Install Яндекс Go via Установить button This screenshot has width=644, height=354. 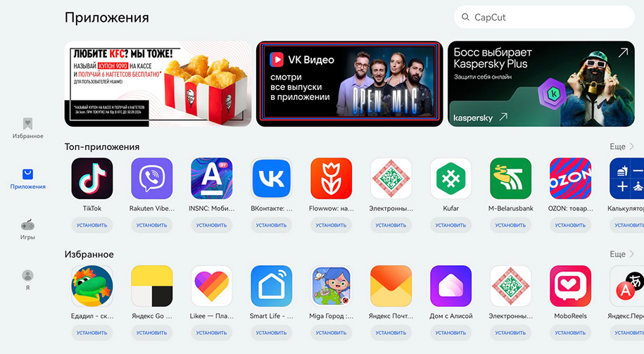(151, 333)
